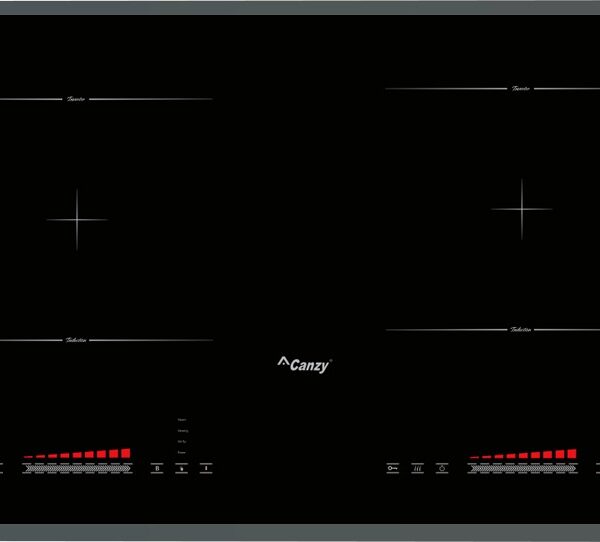This screenshot has height=542, width=600.
Task: Tap the tallest red bar on right
Action: point(571,453)
